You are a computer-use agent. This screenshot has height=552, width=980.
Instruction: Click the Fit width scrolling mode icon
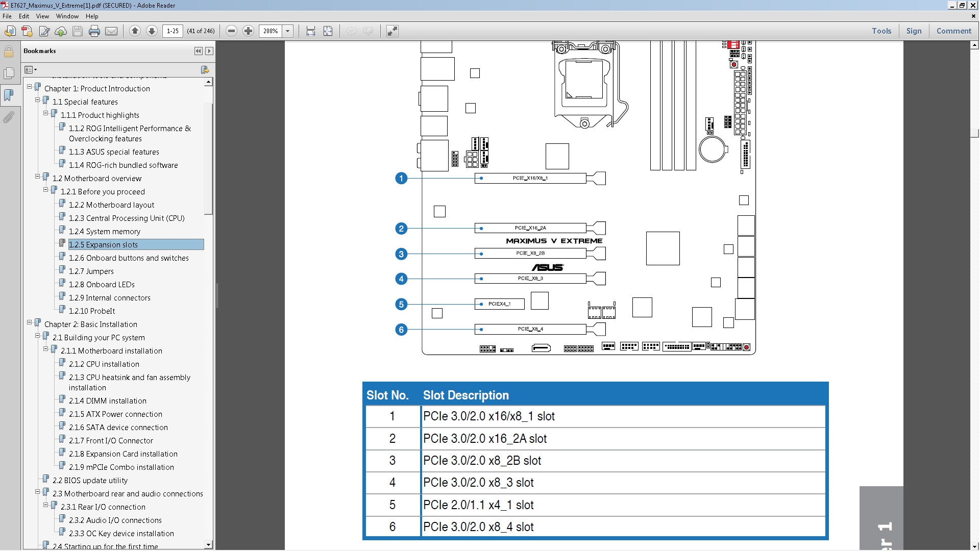tap(311, 32)
